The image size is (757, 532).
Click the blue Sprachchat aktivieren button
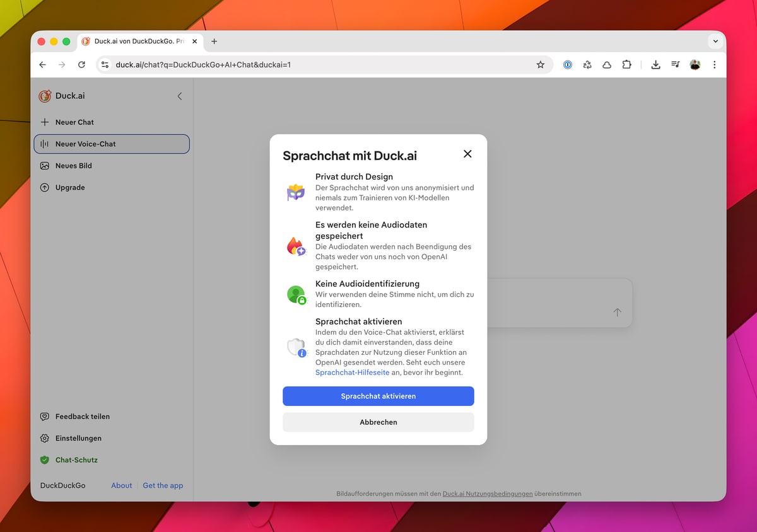(378, 396)
